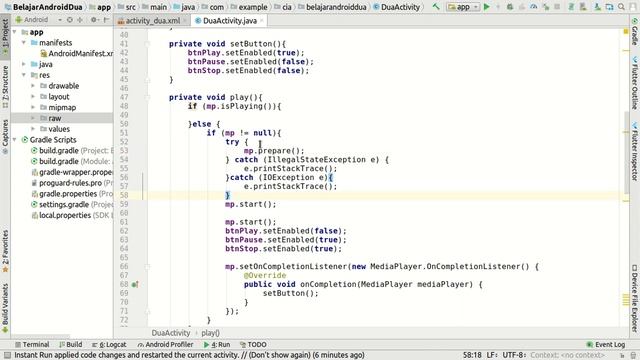Select AndroidManifest.xml in project tree
The height and width of the screenshot is (360, 640).
point(77,53)
